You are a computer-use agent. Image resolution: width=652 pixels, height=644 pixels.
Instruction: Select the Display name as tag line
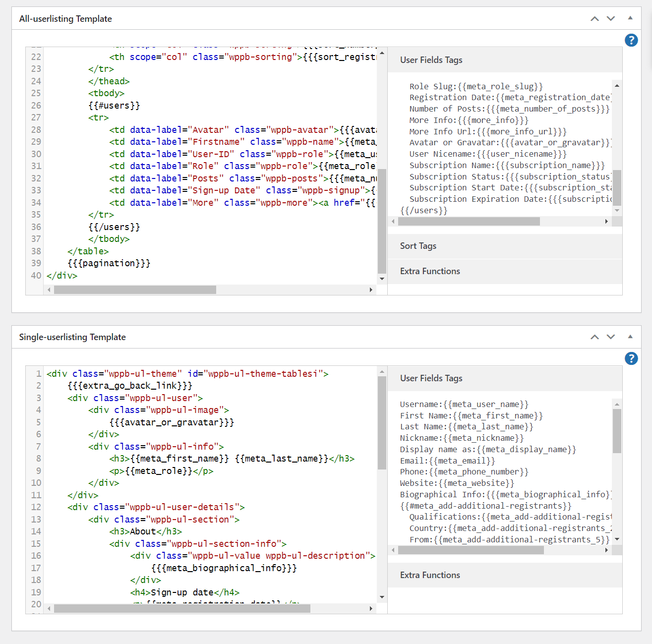(488, 449)
